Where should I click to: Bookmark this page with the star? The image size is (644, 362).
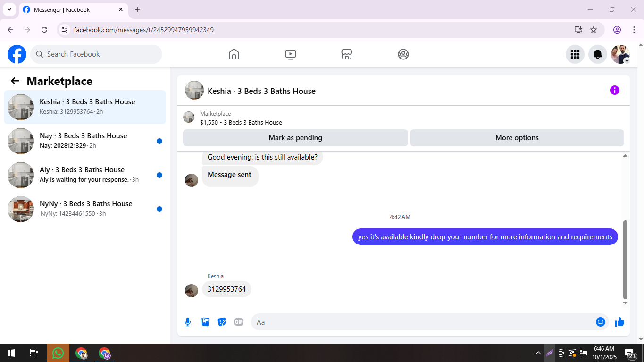pos(594,30)
